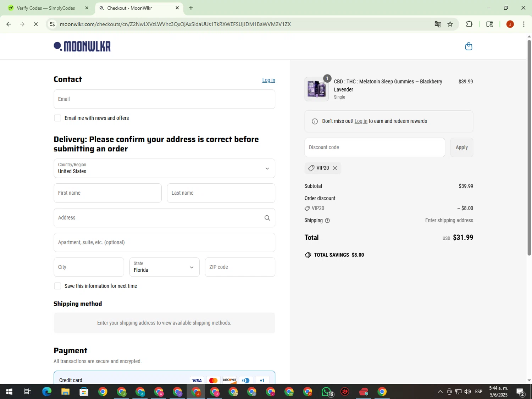Screen dimensions: 532x399
Task: Open the notification center icon
Action: click(520, 392)
